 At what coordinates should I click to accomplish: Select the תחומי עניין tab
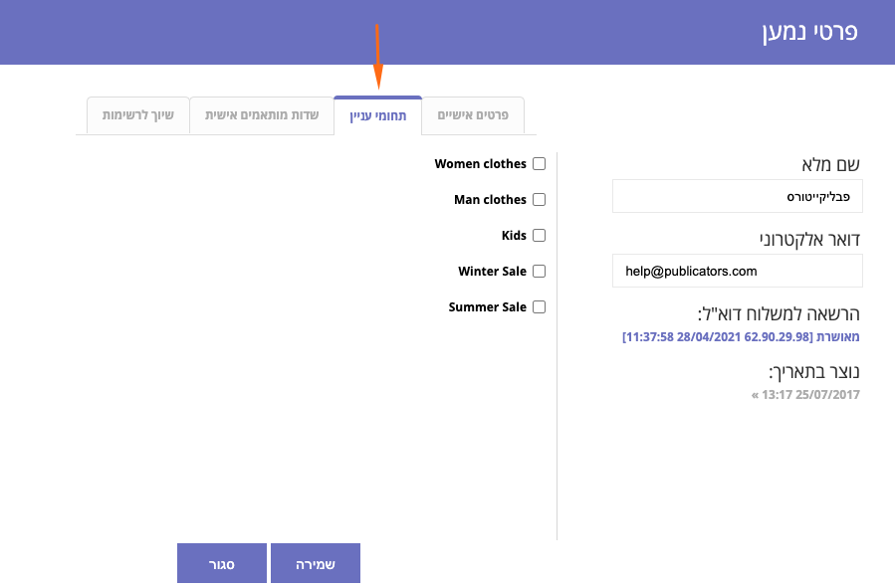click(378, 115)
